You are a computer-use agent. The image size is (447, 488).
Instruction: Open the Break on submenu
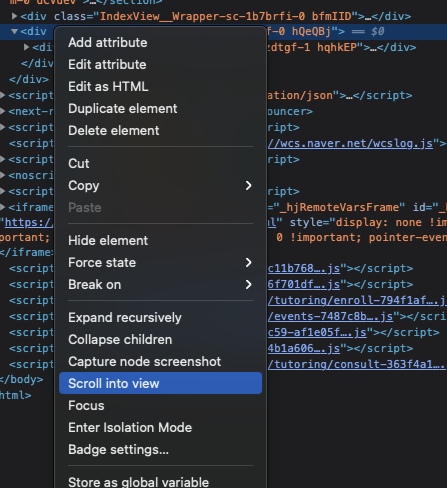160,285
